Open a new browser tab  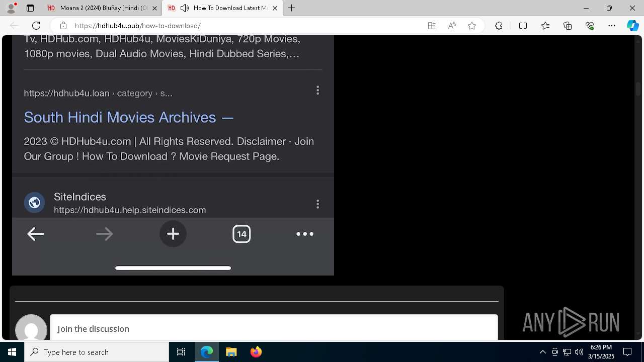click(x=292, y=8)
